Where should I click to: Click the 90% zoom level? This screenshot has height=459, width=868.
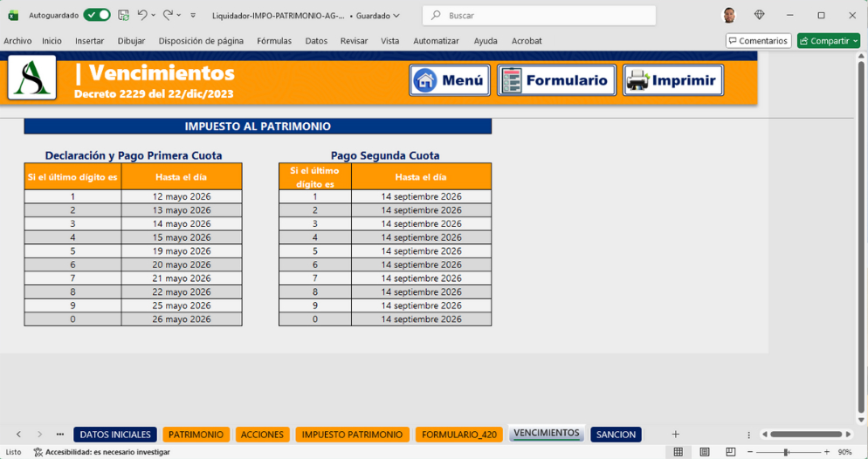click(844, 452)
